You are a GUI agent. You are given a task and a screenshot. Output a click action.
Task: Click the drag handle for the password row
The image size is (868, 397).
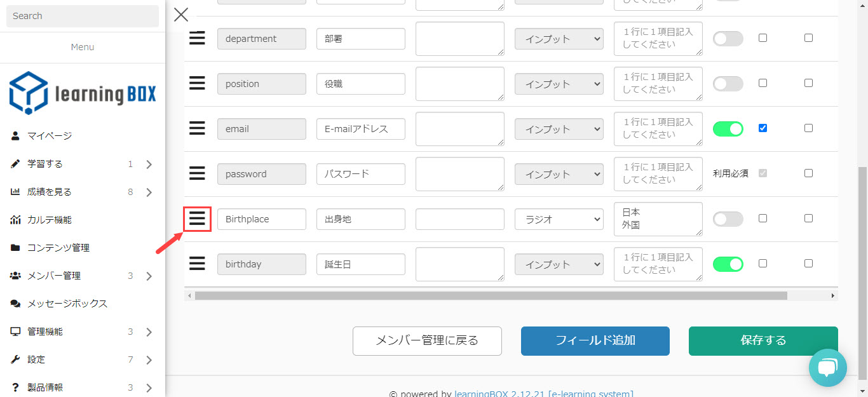click(x=198, y=174)
